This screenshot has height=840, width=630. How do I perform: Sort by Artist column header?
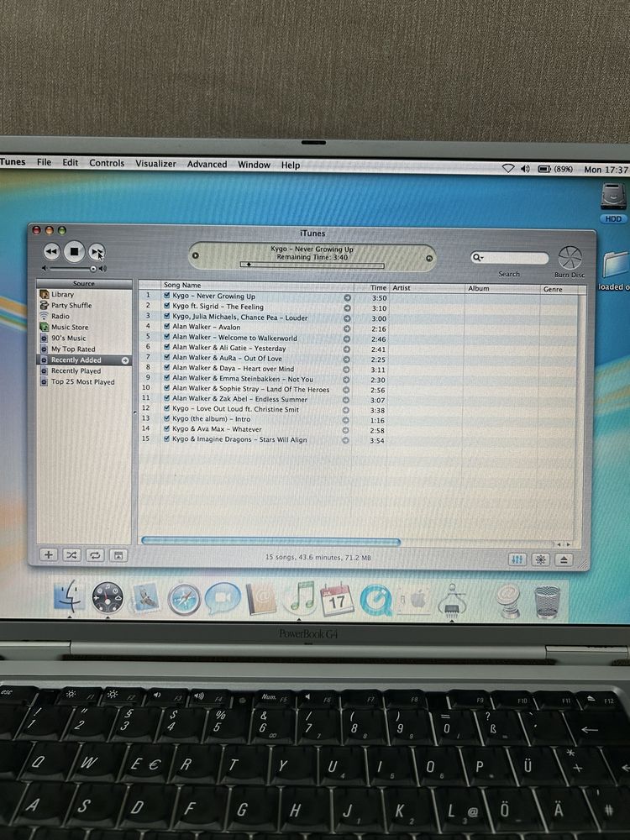(x=427, y=288)
